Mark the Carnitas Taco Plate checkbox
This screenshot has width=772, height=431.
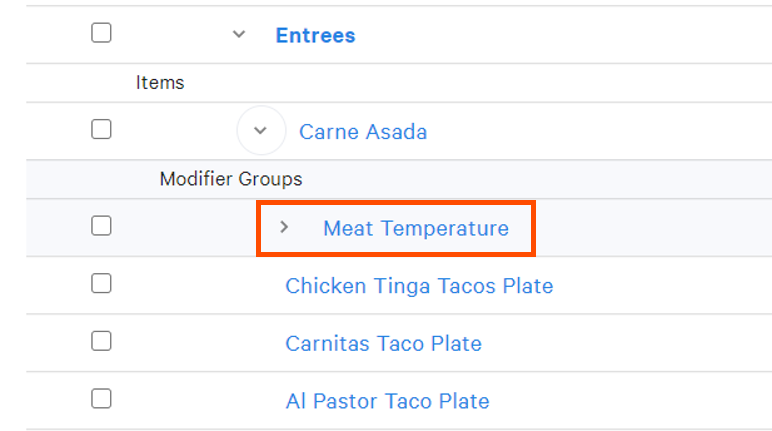[x=101, y=342]
